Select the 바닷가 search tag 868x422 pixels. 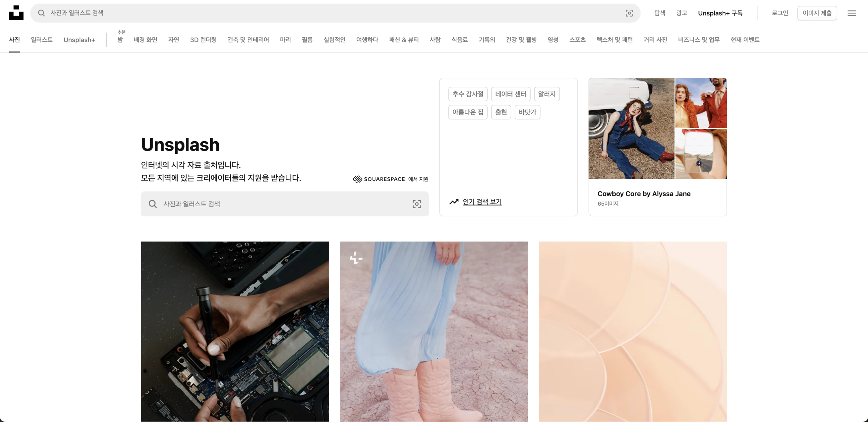click(527, 112)
